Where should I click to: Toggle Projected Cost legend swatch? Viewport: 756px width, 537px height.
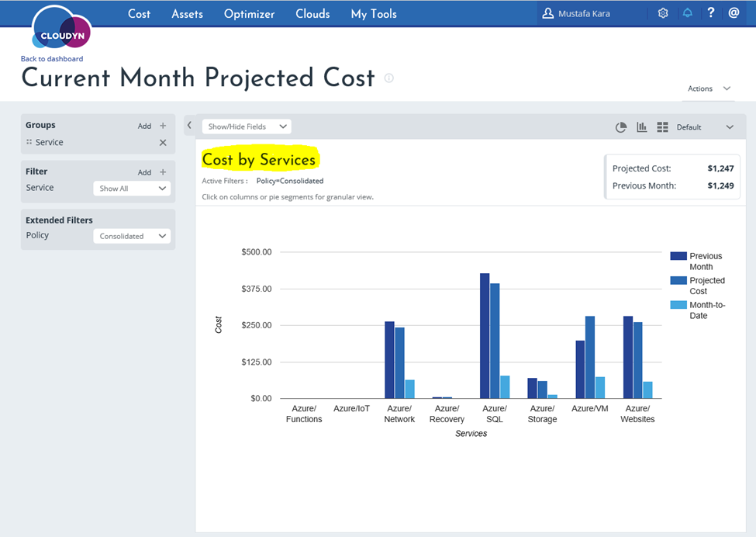click(x=678, y=280)
